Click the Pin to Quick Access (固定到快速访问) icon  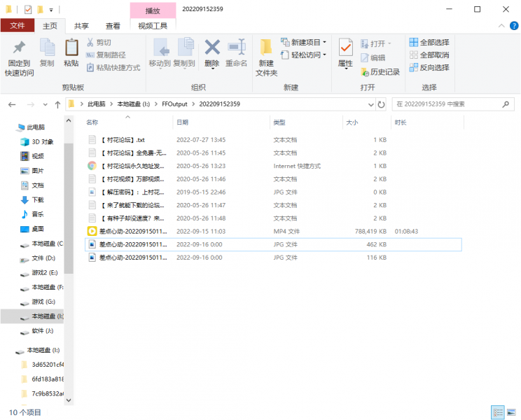(19, 48)
